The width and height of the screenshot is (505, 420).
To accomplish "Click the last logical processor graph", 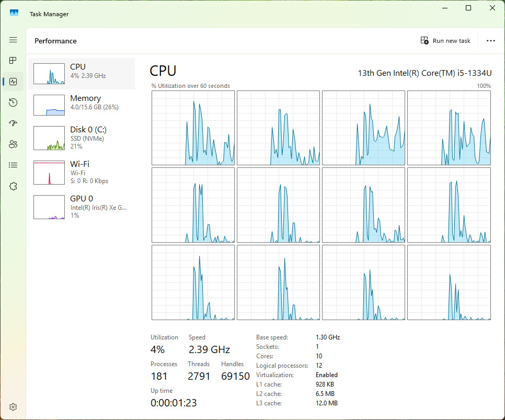I will coord(449,282).
